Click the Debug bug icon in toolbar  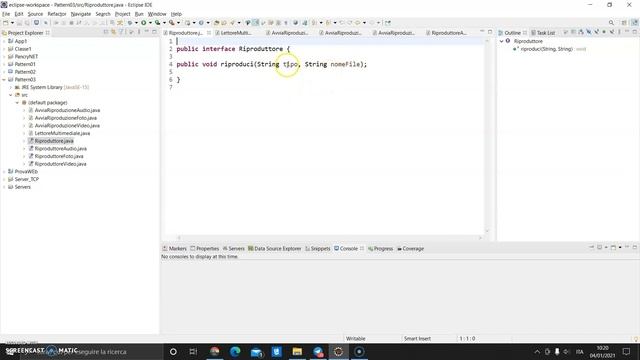pos(130,23)
